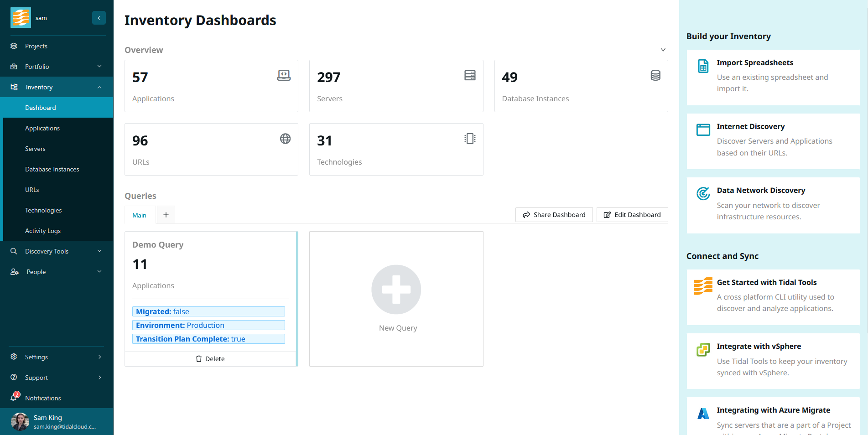868x435 pixels.
Task: Click the large plus New Query icon
Action: coord(396,290)
